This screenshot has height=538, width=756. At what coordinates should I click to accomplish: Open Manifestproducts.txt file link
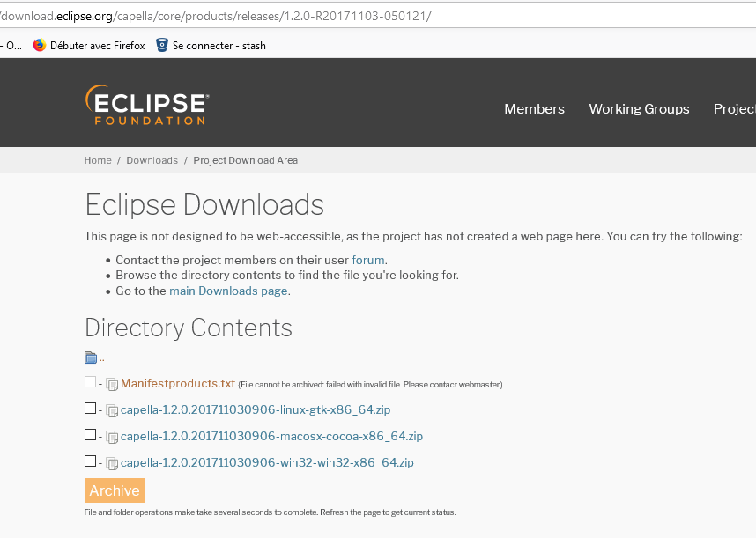(178, 383)
